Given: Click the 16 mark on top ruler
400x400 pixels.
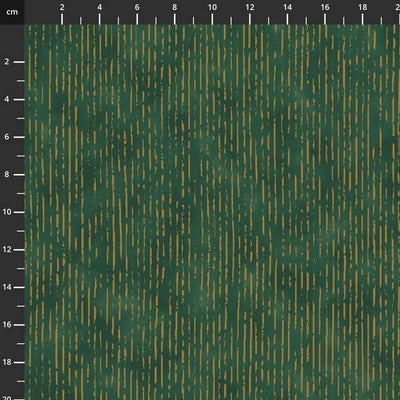Looking at the screenshot, I should click(325, 7).
